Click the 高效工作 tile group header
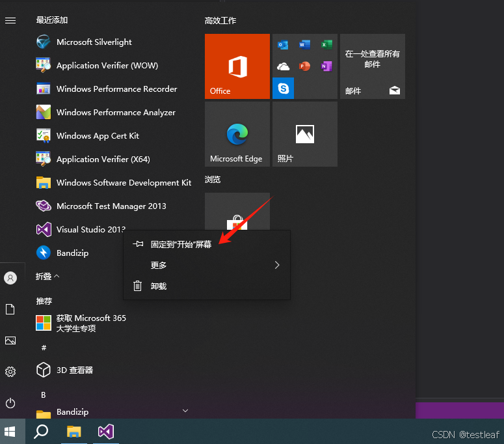The height and width of the screenshot is (444, 504). (x=220, y=21)
